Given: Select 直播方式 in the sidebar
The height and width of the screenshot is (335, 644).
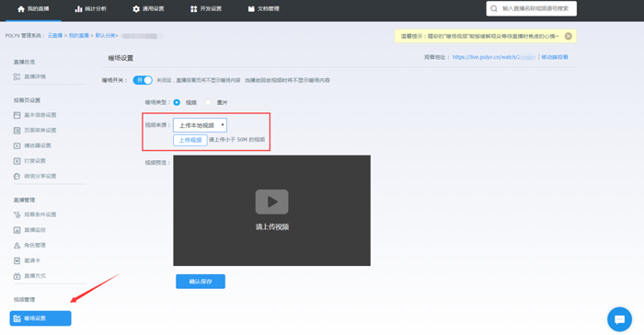Looking at the screenshot, I should 29,276.
